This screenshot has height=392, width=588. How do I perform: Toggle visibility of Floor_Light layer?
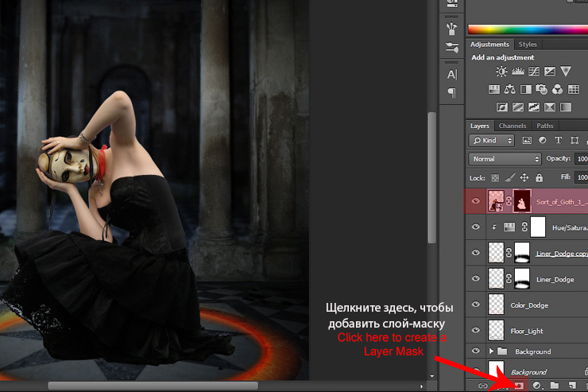click(x=476, y=330)
